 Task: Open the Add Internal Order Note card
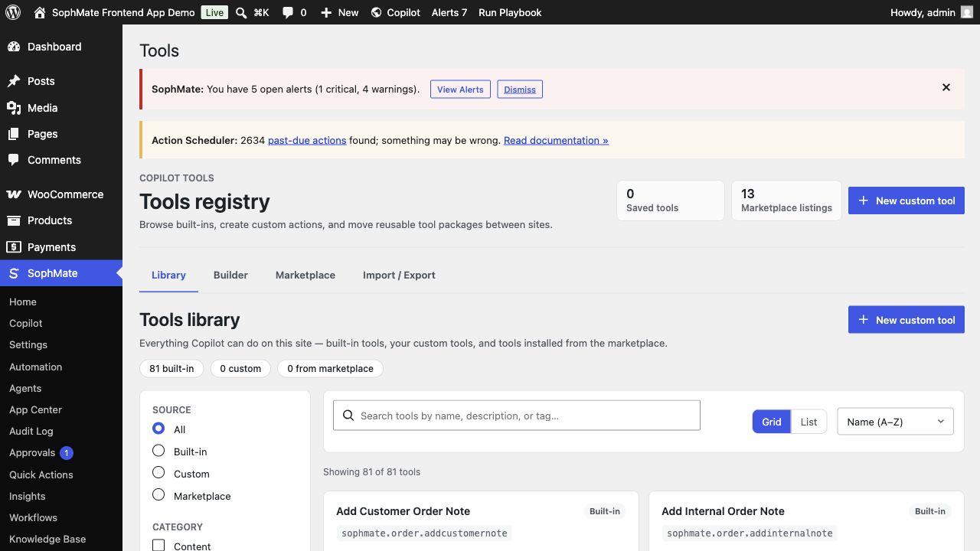tap(806, 521)
